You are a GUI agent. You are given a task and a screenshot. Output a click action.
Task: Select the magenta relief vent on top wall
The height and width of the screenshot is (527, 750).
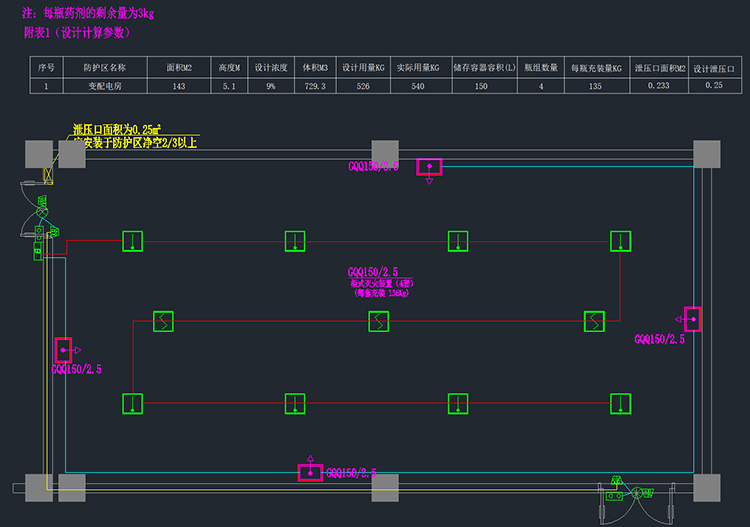[430, 166]
